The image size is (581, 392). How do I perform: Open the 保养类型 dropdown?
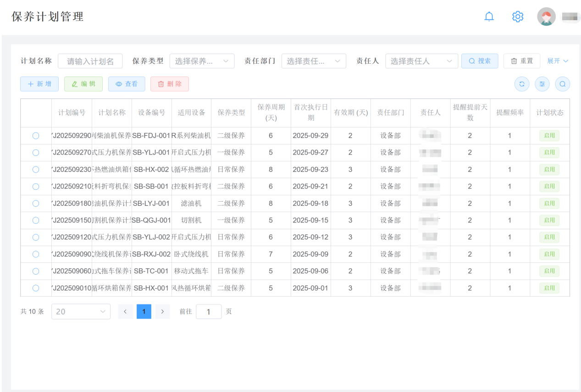click(x=202, y=61)
